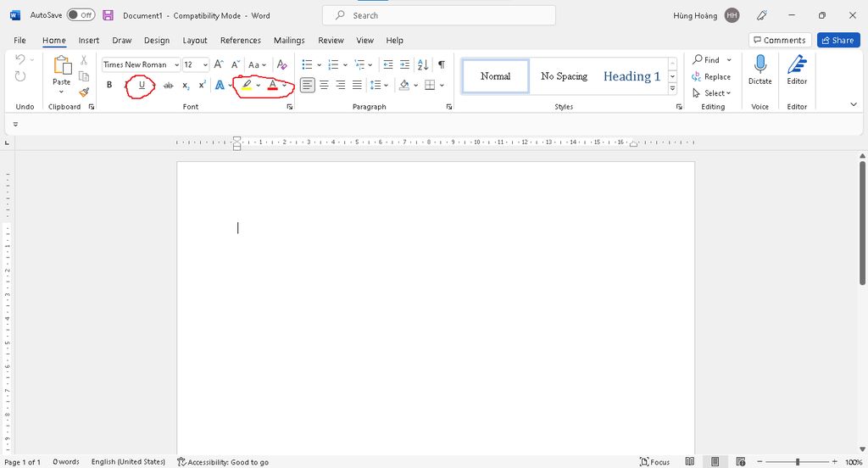Collapse the ribbon with chevron
The width and height of the screenshot is (868, 468).
[x=853, y=104]
